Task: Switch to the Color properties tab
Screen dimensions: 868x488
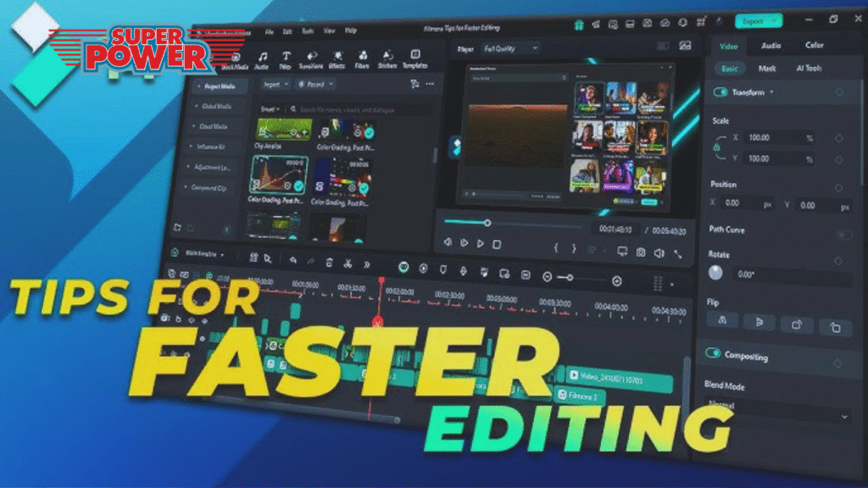Action: (x=814, y=46)
